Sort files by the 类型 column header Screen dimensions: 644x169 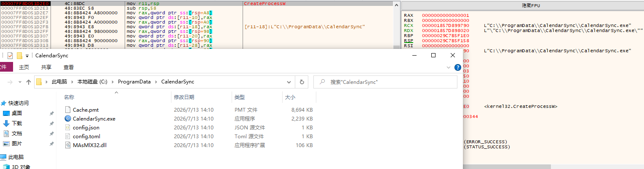[x=240, y=97]
